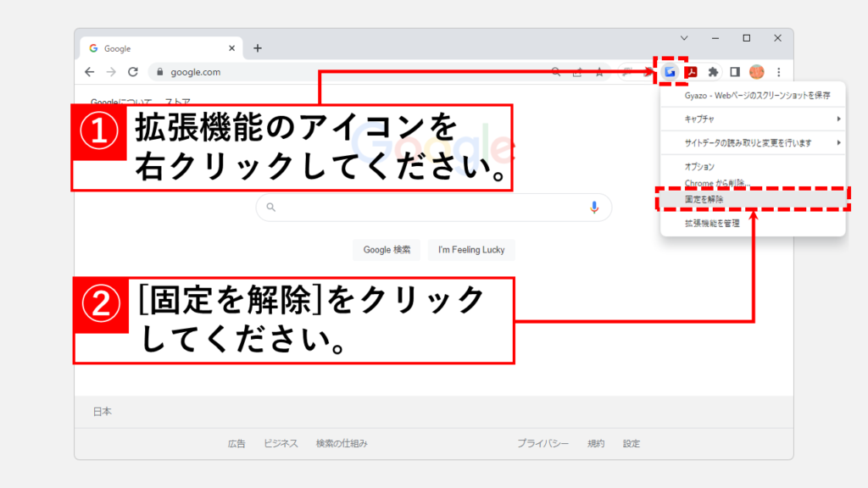Toggle the Chrome side panel icon

tap(735, 72)
